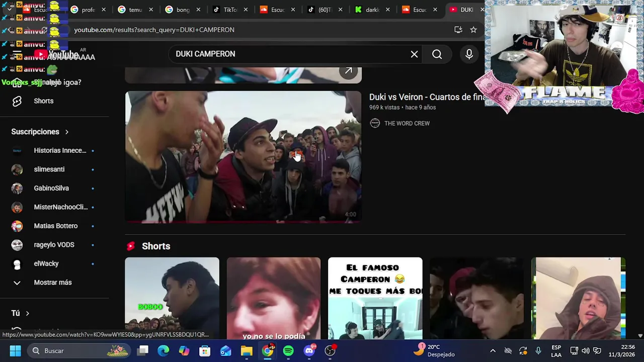Open the El famoso Camperon short

[x=375, y=299]
